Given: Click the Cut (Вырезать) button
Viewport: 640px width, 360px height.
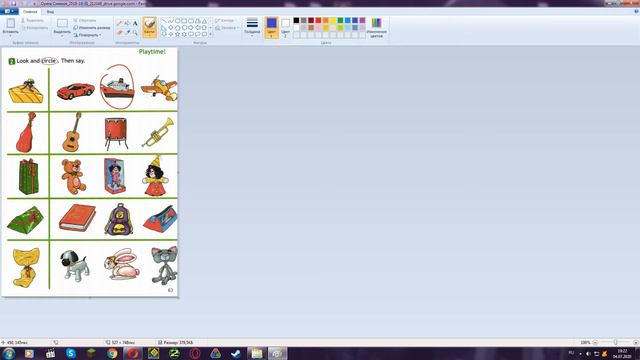Looking at the screenshot, I should (32, 20).
